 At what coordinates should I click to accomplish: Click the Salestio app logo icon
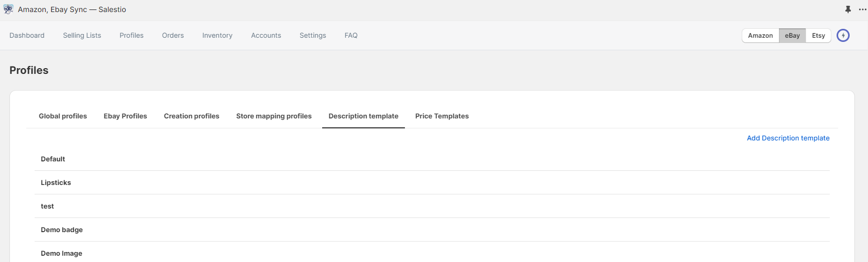pos(8,9)
